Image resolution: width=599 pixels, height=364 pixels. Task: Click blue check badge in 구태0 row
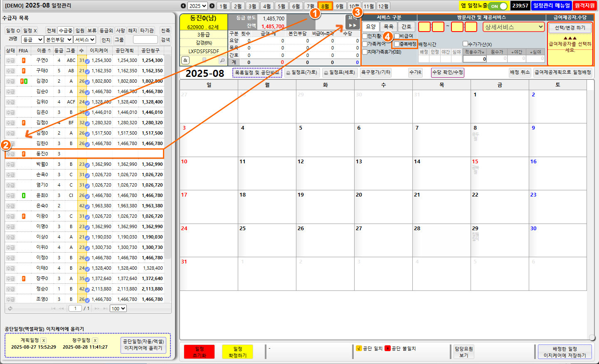(x=87, y=71)
